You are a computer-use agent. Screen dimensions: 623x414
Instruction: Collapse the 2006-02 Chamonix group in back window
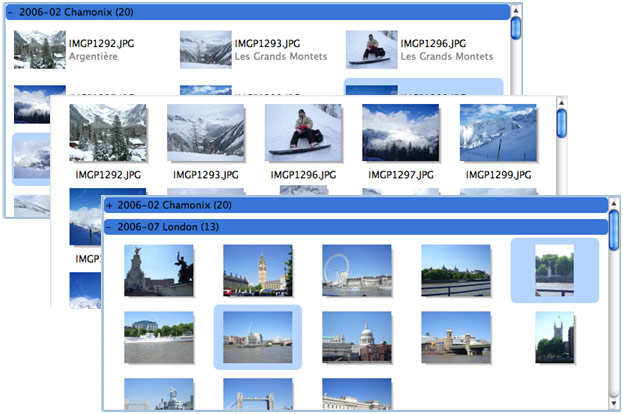tap(10, 12)
